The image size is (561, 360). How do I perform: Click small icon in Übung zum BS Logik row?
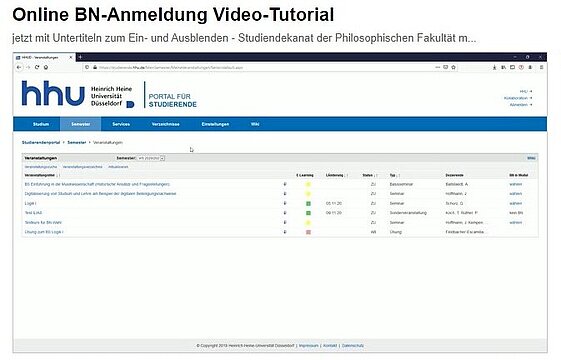(285, 232)
